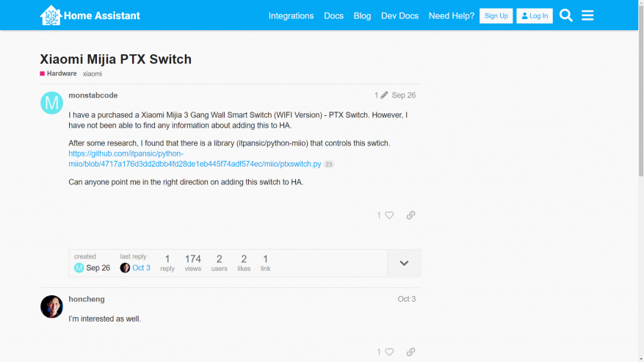Viewport: 644px width, 362px height.
Task: Click the Log In button
Action: (535, 15)
